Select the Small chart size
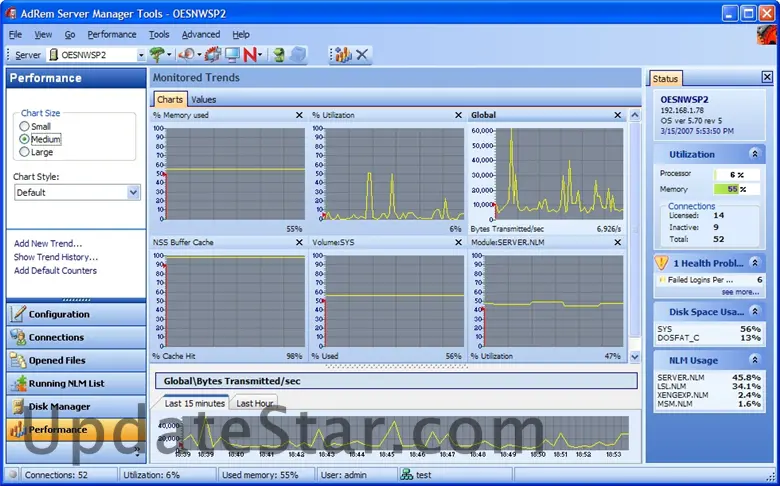This screenshot has width=780, height=486. (24, 126)
